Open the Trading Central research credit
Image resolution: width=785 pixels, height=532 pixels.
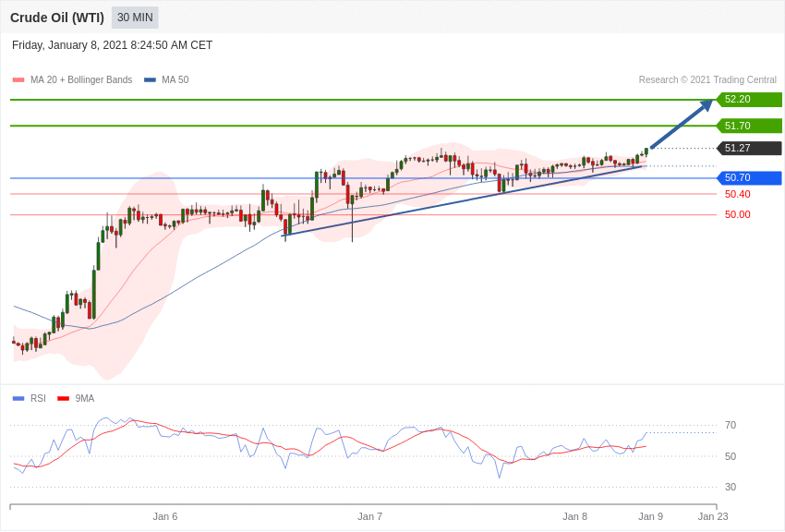(707, 80)
